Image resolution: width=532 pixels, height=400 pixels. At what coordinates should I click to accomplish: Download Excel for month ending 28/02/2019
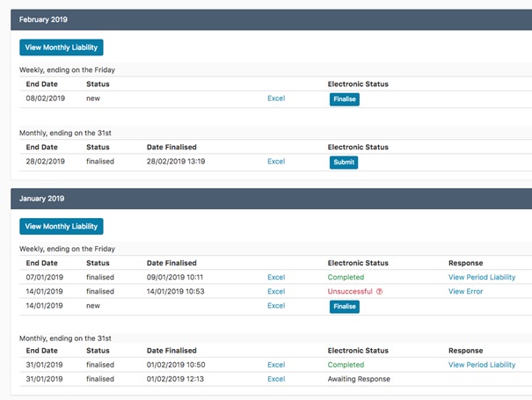click(276, 162)
